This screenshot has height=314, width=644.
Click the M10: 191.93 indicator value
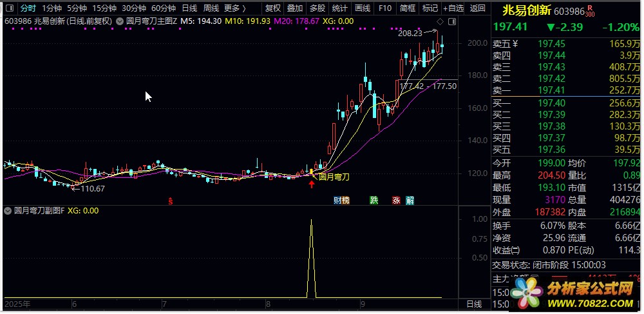click(x=247, y=21)
